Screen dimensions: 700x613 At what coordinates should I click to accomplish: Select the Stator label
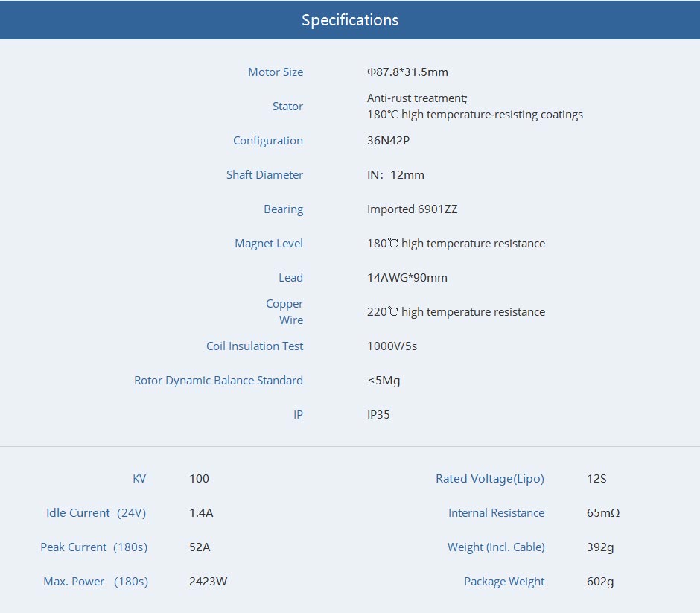(x=287, y=107)
